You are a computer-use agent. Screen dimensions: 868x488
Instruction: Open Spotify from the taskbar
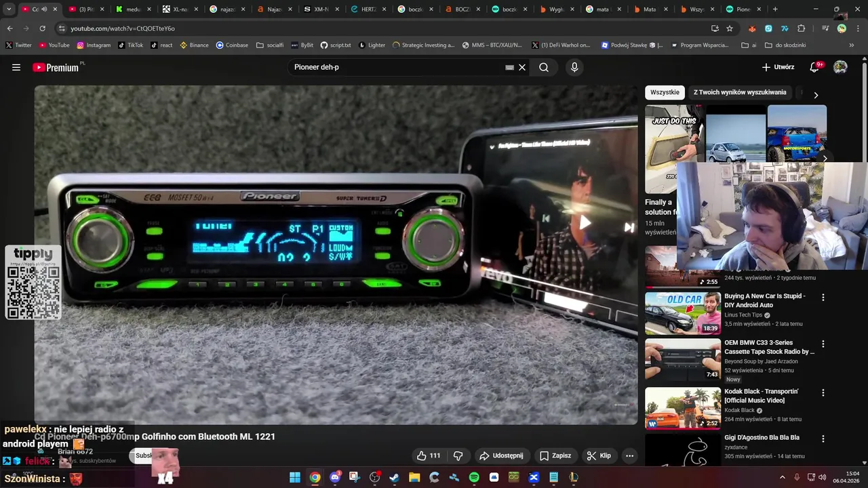[474, 477]
